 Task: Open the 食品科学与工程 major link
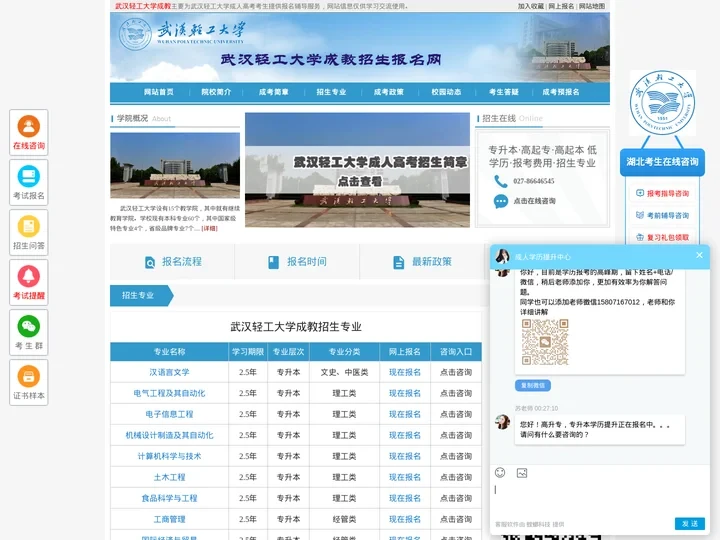tap(169, 498)
